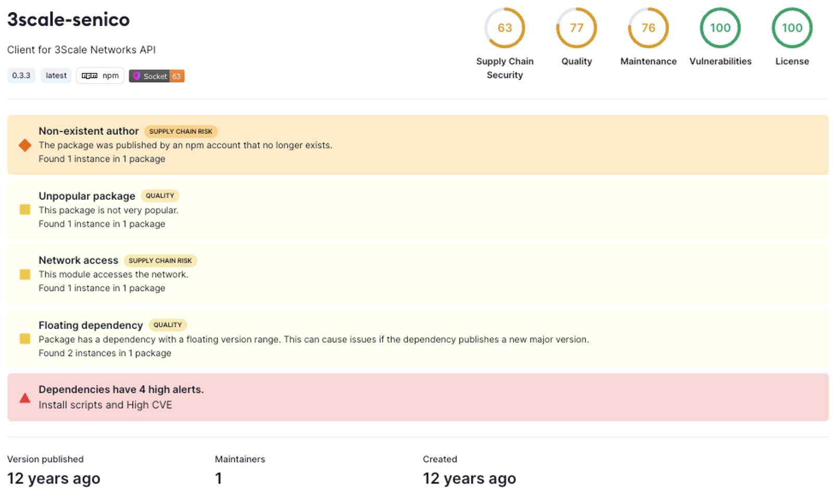Click the Created label

tap(440, 459)
